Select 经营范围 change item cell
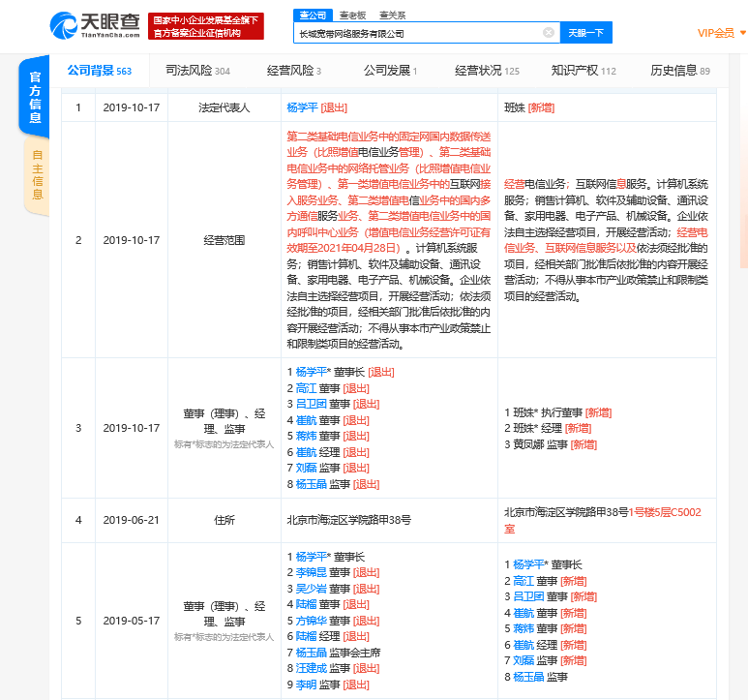 [x=224, y=240]
